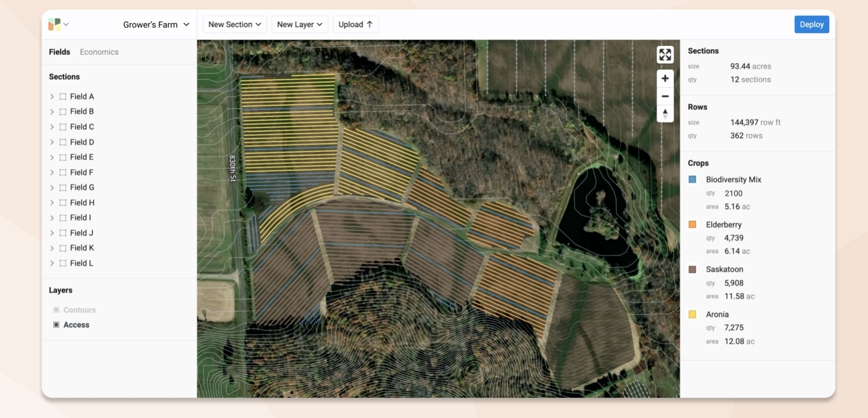Toggle the Access layer visibility
Image resolution: width=868 pixels, height=418 pixels.
[56, 325]
